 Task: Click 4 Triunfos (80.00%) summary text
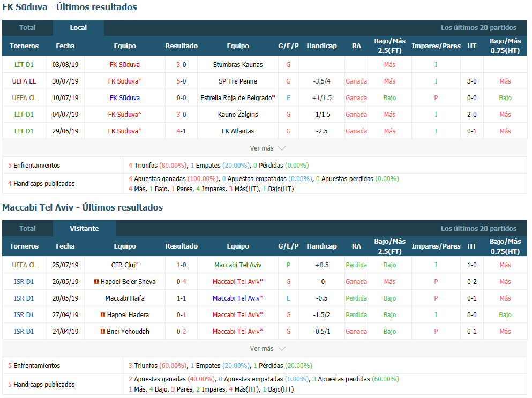[x=158, y=166]
